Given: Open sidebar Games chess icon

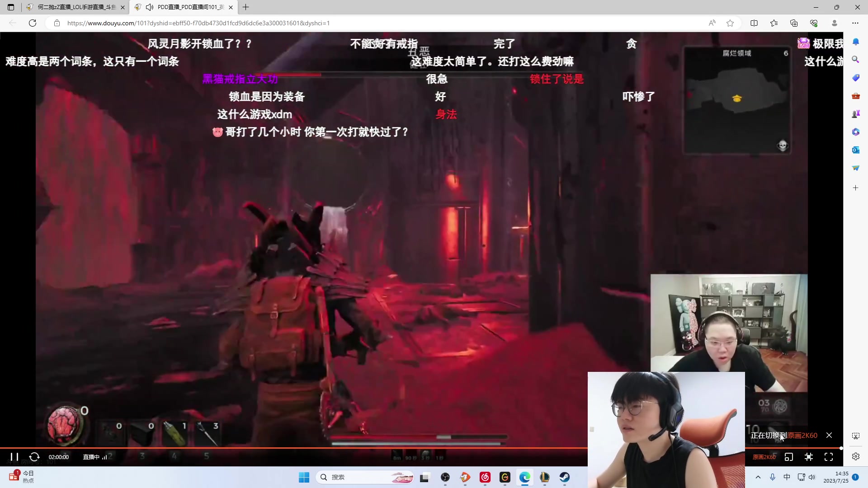Looking at the screenshot, I should 856,114.
